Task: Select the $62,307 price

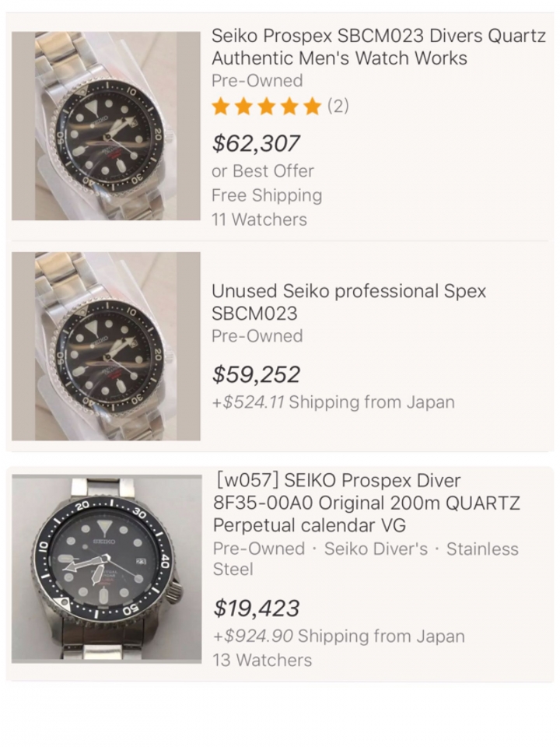Action: (x=256, y=143)
